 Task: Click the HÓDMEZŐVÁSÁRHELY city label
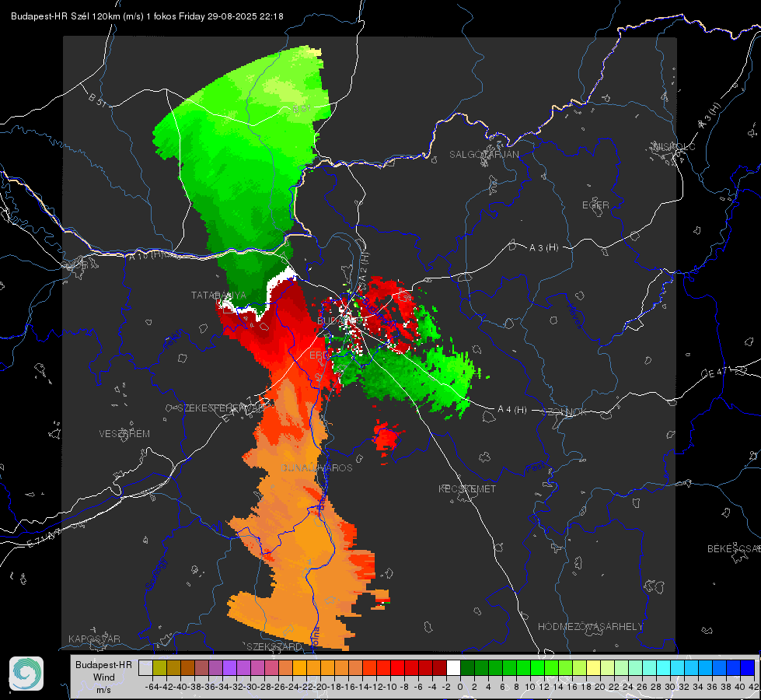[x=590, y=627]
